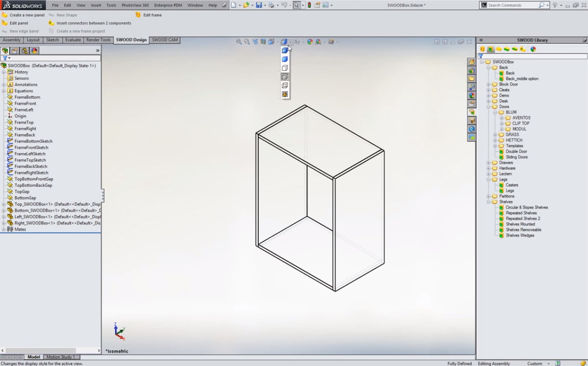Click the Edit Appearance color ball
This screenshot has width=588, height=366.
click(310, 42)
